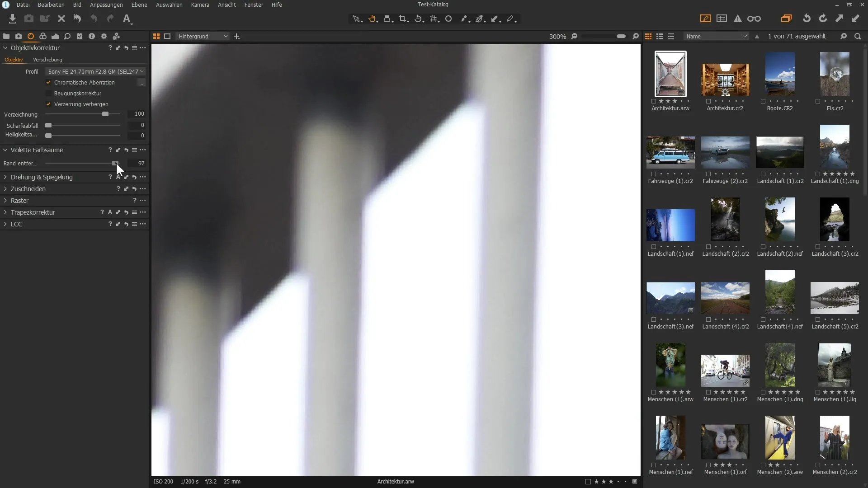Screen dimensions: 868x488
Task: Open the Output gear tool tab
Action: click(104, 36)
